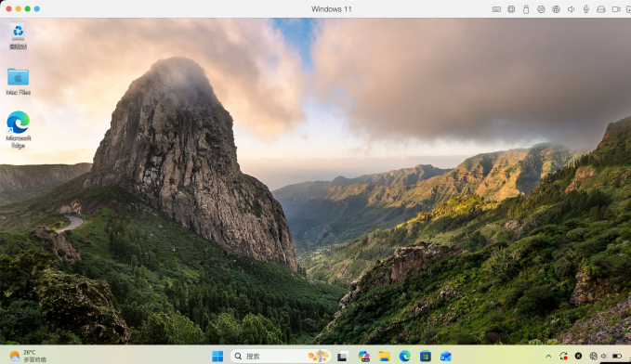Image resolution: width=631 pixels, height=364 pixels.
Task: Open Outlook from the taskbar
Action: tap(446, 356)
